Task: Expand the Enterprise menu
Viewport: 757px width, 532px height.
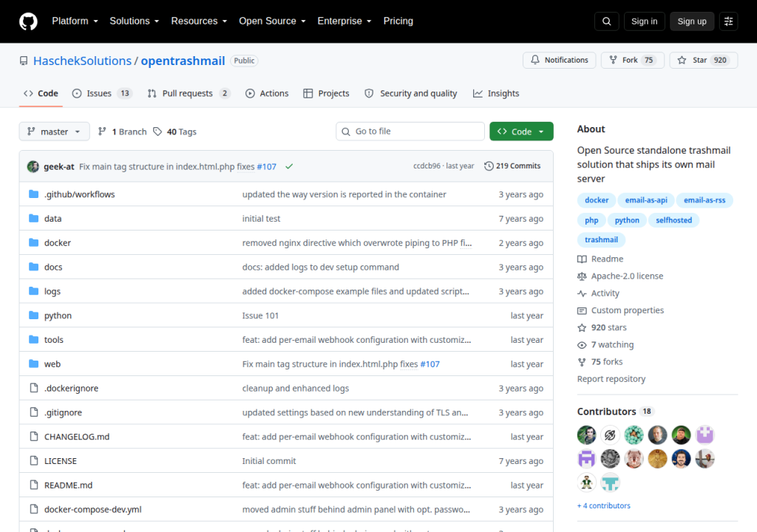Action: (344, 21)
